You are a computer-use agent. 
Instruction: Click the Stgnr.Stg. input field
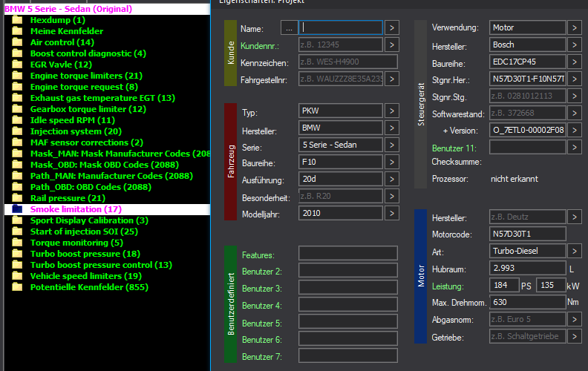tap(528, 96)
